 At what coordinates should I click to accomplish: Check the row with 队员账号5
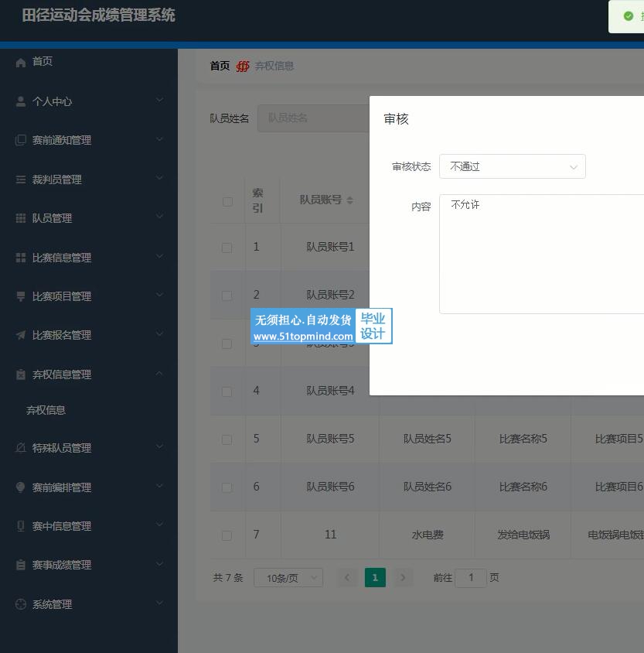tap(227, 439)
